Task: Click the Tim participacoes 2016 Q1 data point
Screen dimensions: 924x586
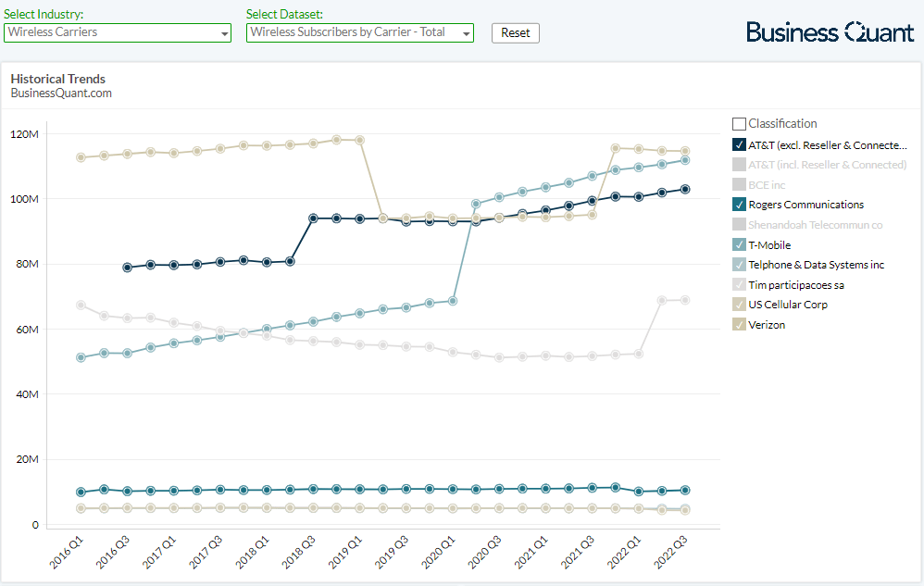Action: [x=81, y=305]
